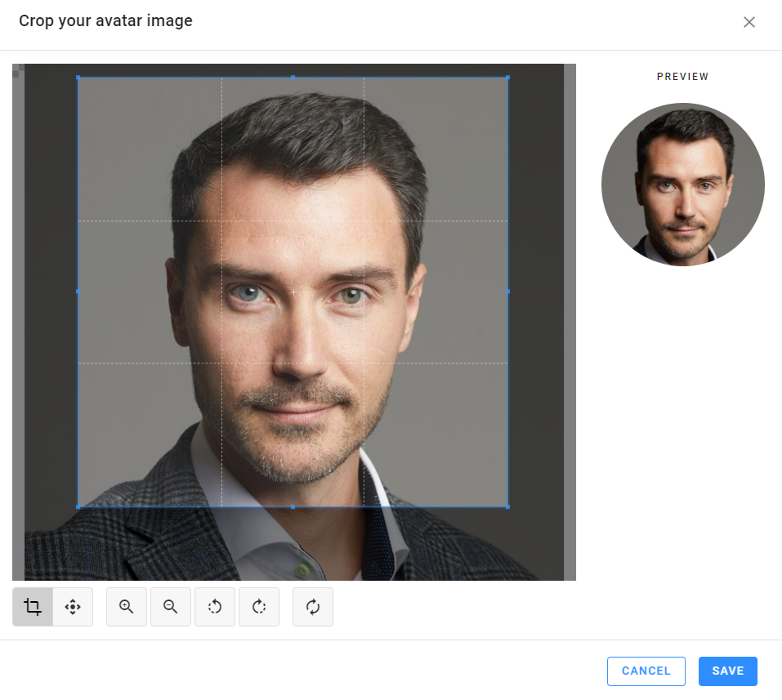Reset the crop with the refresh icon

(313, 607)
